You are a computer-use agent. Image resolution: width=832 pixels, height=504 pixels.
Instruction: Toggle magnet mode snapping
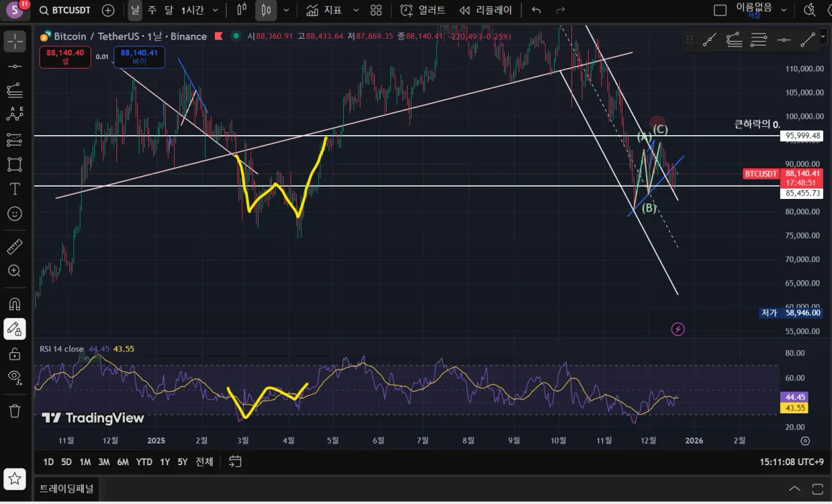15,304
